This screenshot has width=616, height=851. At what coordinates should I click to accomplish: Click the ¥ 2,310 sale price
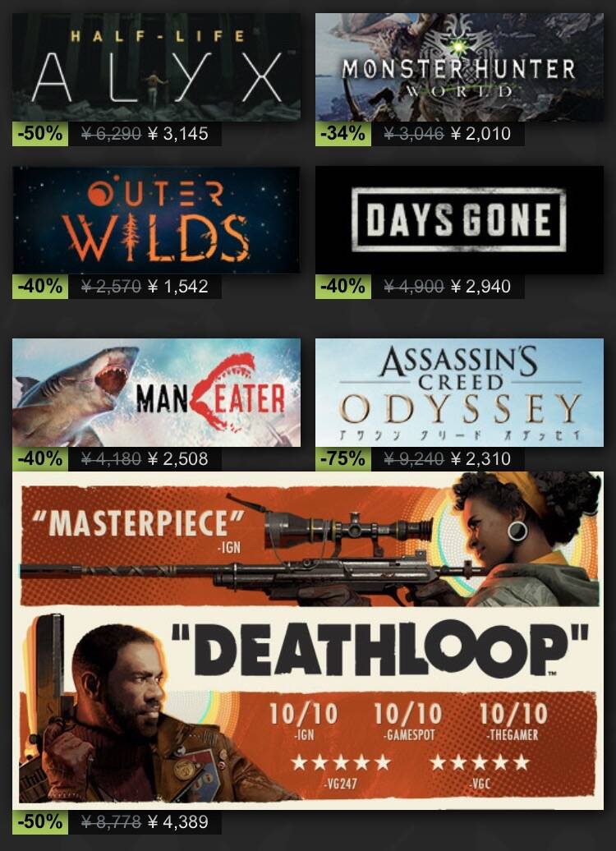[480, 459]
